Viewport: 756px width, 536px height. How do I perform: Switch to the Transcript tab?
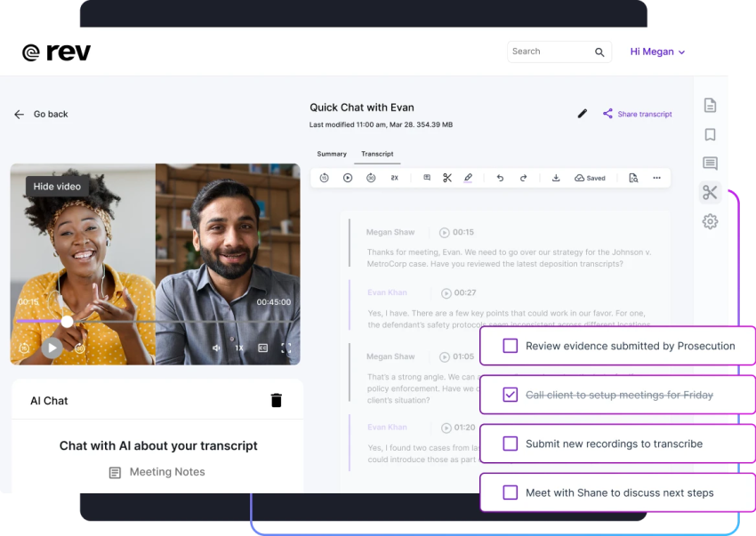(377, 154)
